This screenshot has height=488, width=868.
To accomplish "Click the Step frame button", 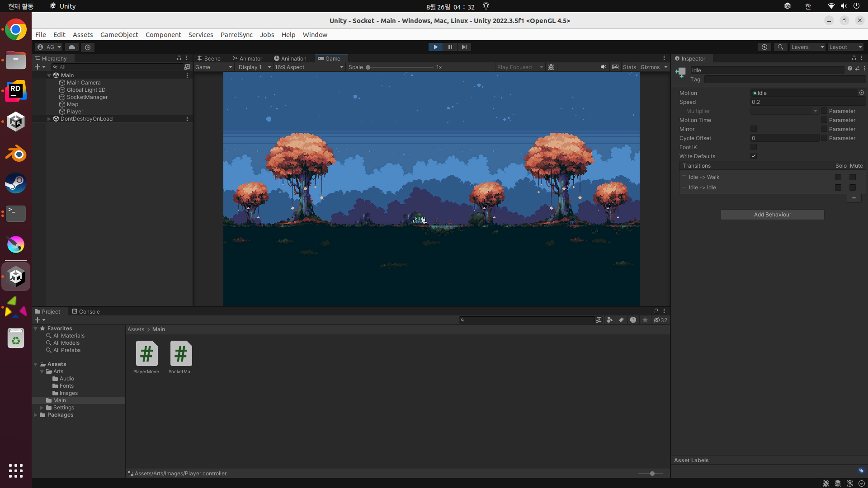I will pyautogui.click(x=464, y=47).
